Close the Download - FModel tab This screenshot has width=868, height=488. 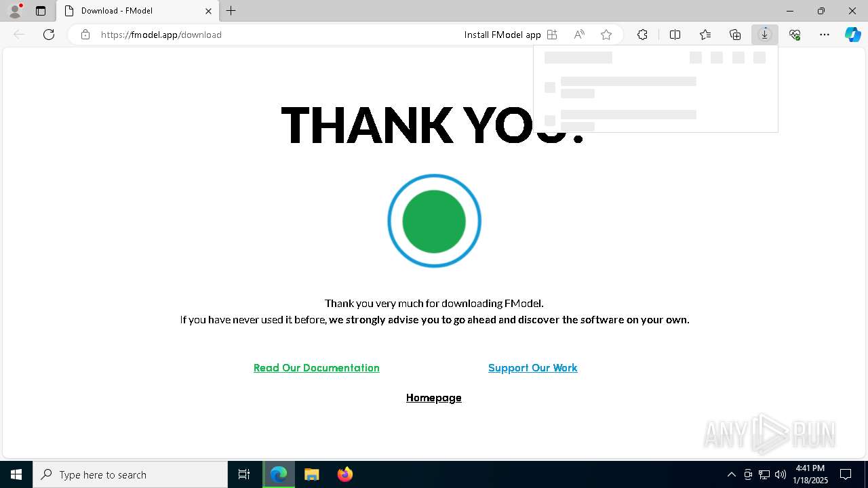(208, 11)
